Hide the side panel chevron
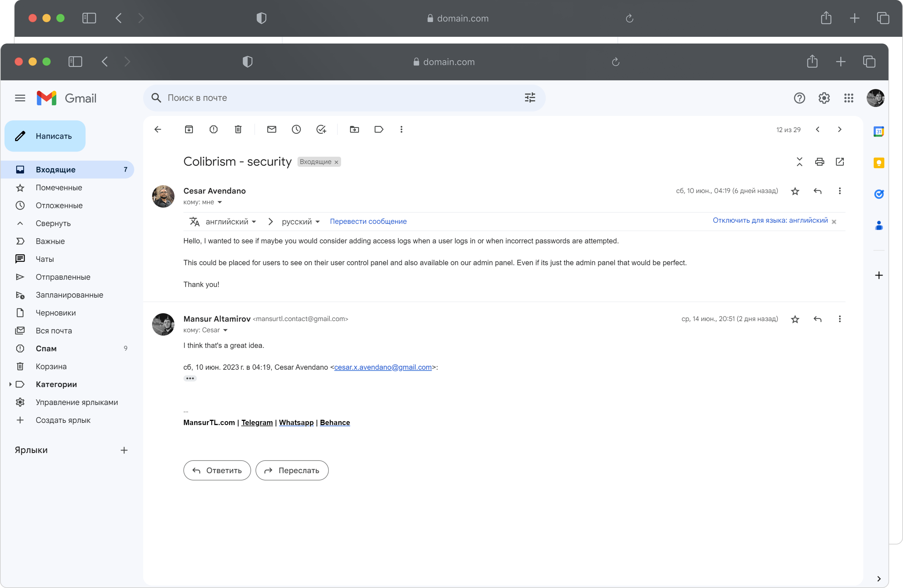This screenshot has height=588, width=903. 879,579
